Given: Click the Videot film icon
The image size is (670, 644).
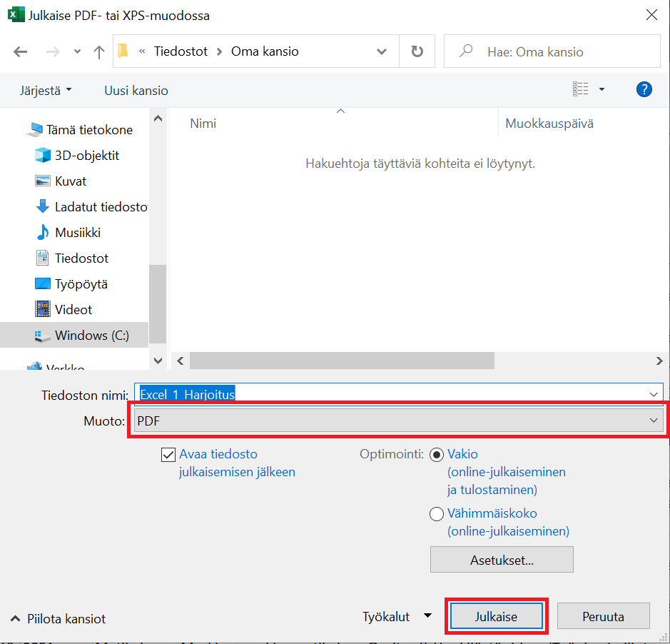Looking at the screenshot, I should tap(42, 308).
